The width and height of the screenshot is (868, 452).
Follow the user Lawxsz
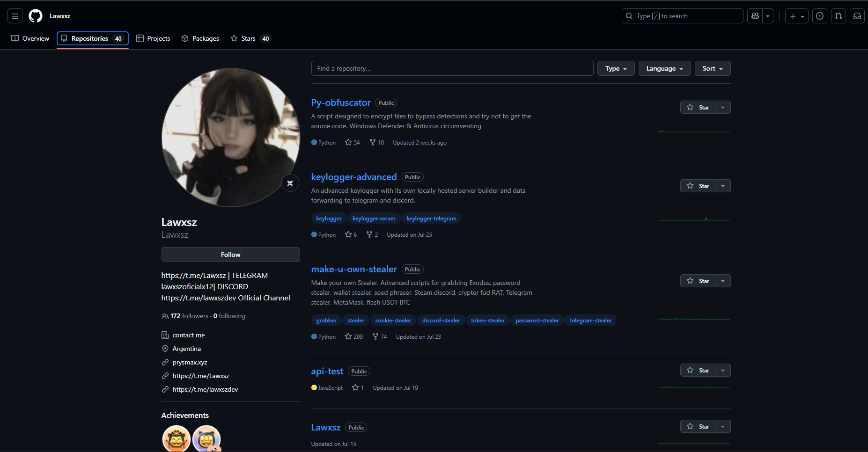pyautogui.click(x=230, y=255)
